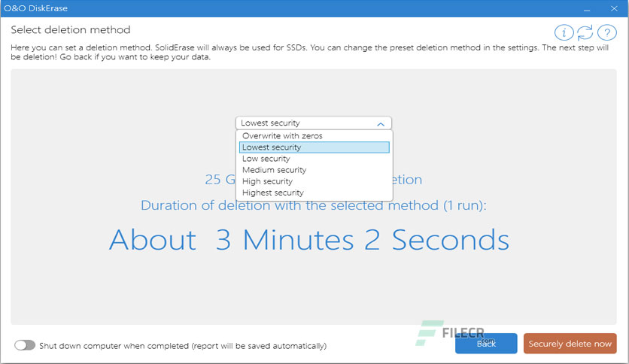Go back with the Back button
The width and height of the screenshot is (629, 364).
[x=486, y=344]
